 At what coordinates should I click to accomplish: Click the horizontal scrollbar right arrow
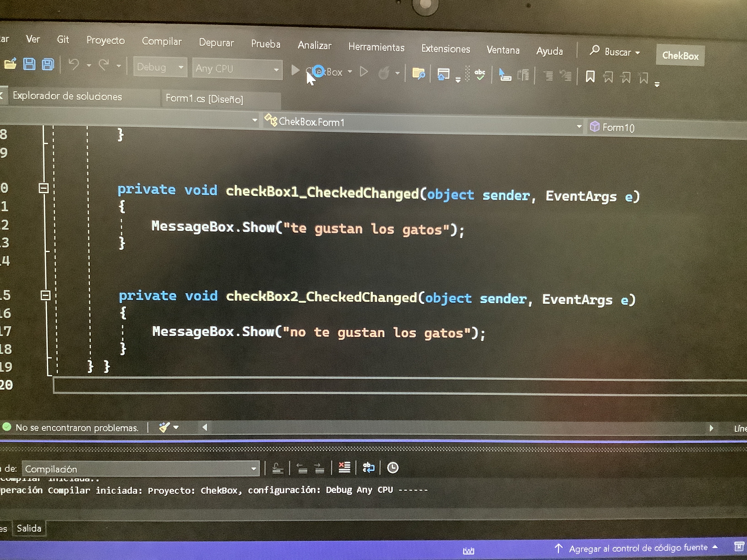tap(711, 428)
